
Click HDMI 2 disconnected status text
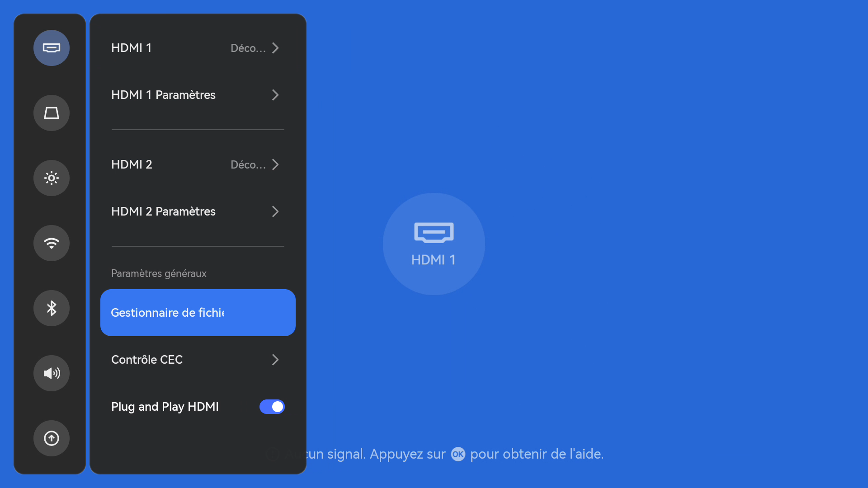248,164
